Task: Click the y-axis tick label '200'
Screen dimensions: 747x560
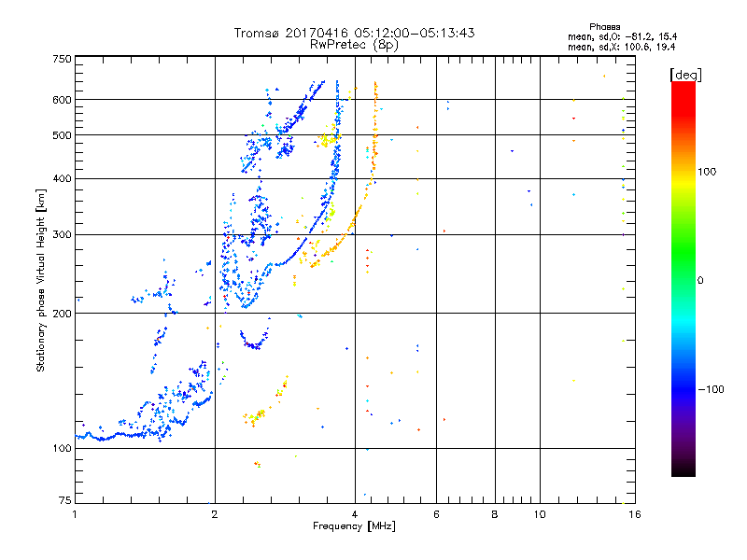Action: [62, 314]
